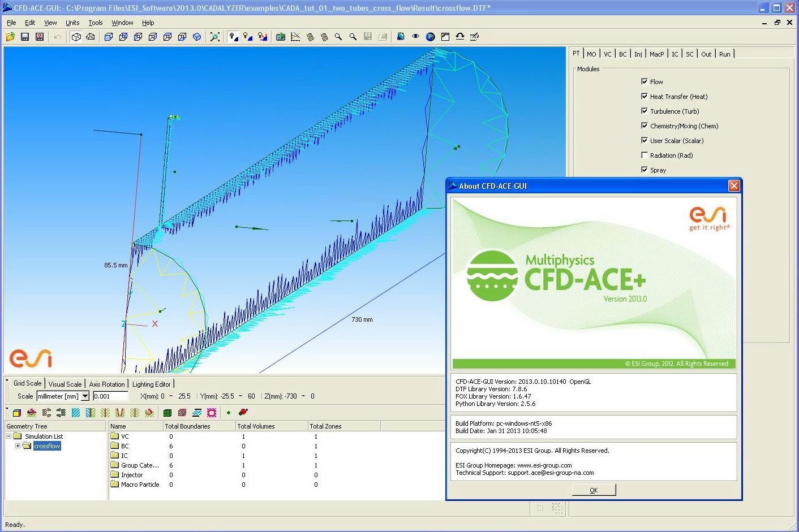Switch to the MacP tab

656,54
